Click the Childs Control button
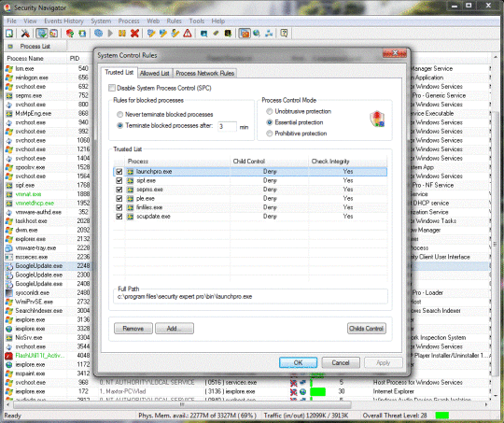This screenshot has width=504, height=423. click(367, 329)
